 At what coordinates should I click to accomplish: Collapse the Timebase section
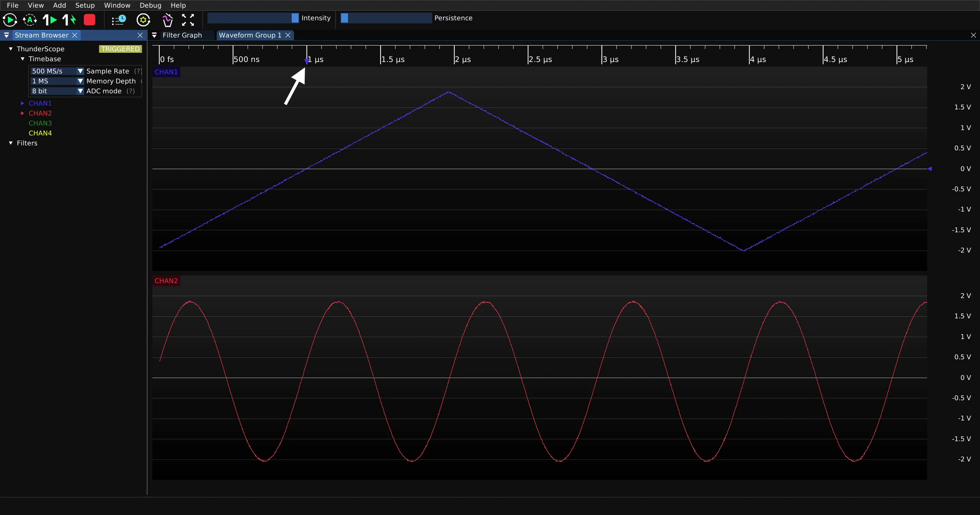pos(23,59)
